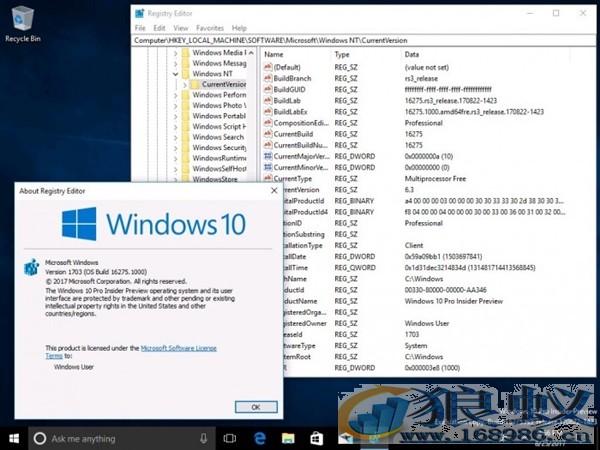
Task: Click the tree pane scroll up arrow
Action: 251,53
